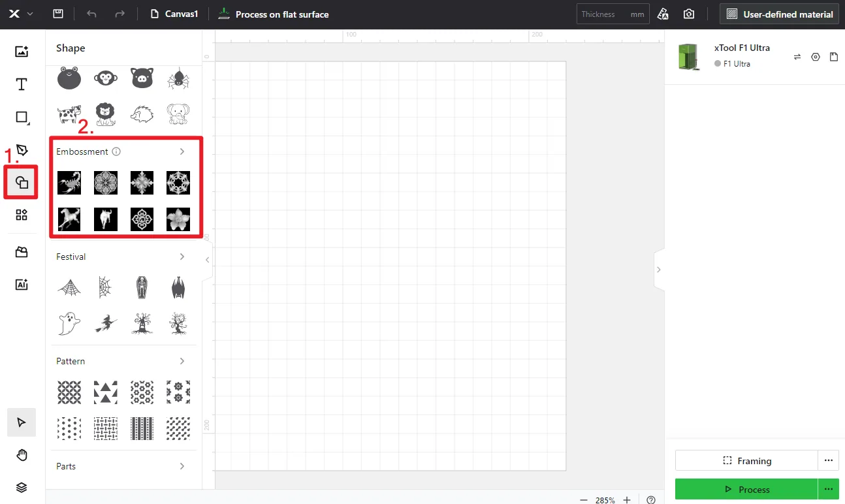The width and height of the screenshot is (845, 504).
Task: Insert the witch on broom shape
Action: 106,323
